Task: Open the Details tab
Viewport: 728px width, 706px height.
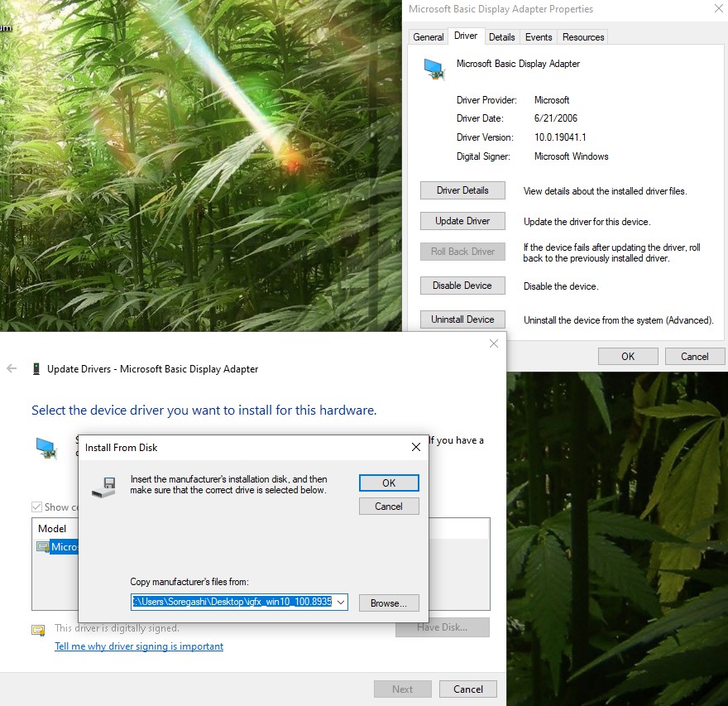Action: (502, 37)
